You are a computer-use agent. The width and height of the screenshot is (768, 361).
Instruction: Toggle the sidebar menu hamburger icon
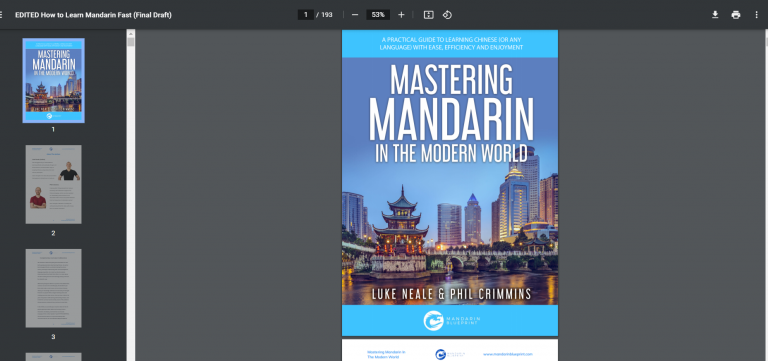click(1, 15)
